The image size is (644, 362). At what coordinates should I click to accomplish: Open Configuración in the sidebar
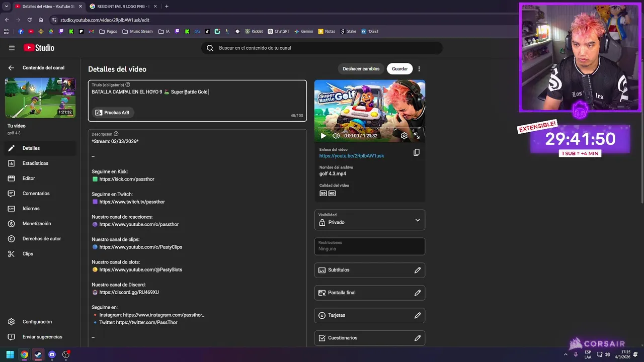point(40,322)
